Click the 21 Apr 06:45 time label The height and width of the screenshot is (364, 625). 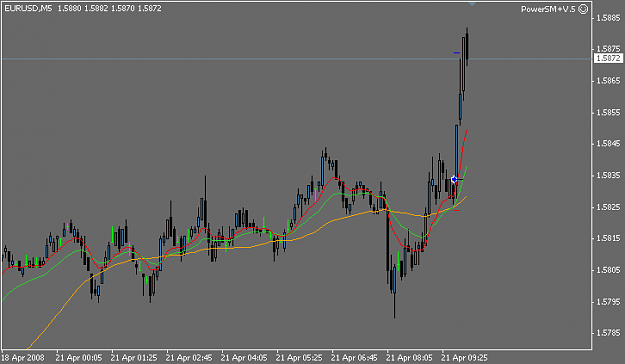click(354, 358)
